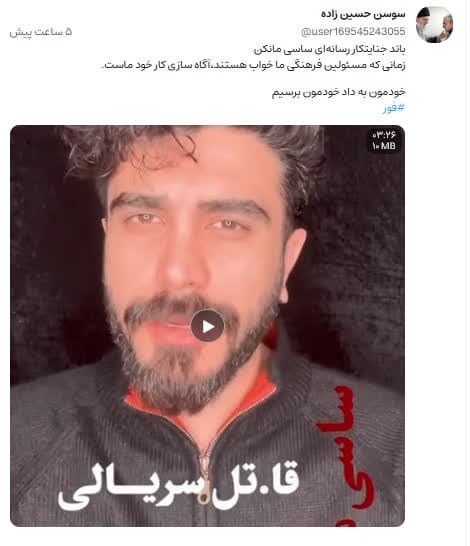This screenshot has width=470, height=546.
Task: Open the post timestamp ۵ ساعت پیش
Action: pyautogui.click(x=41, y=32)
